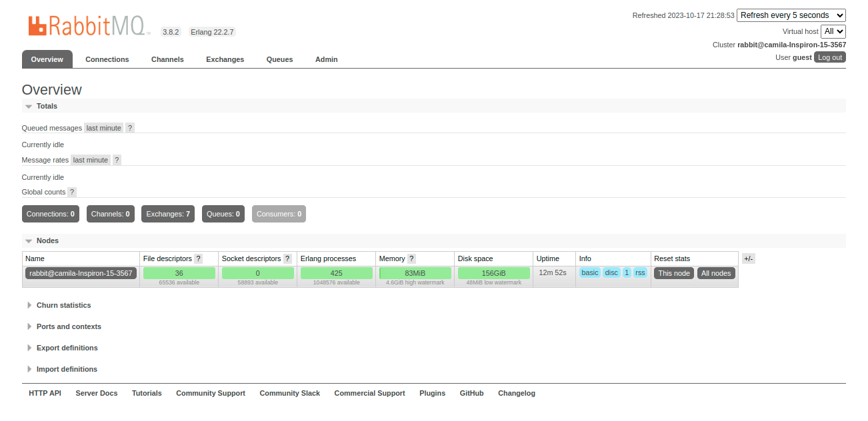Expand Import definitions section
The image size is (868, 421).
62,369
